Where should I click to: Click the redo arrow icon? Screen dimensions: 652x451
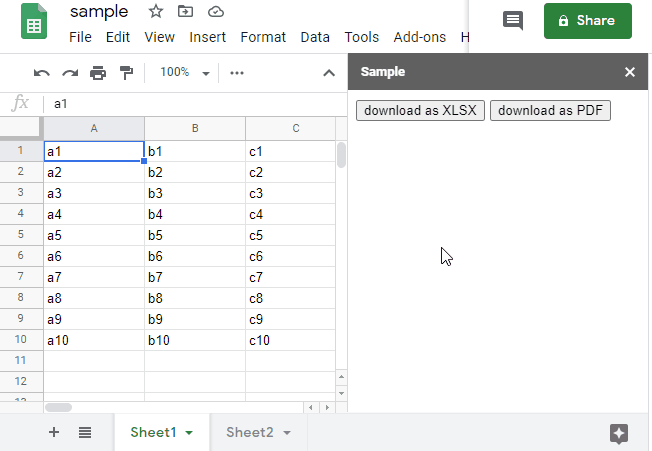point(70,74)
